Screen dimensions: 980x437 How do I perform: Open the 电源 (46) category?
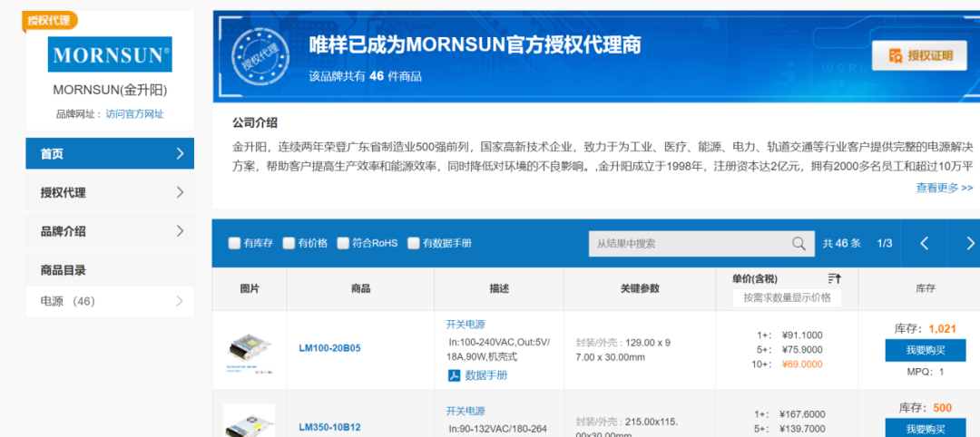click(110, 302)
